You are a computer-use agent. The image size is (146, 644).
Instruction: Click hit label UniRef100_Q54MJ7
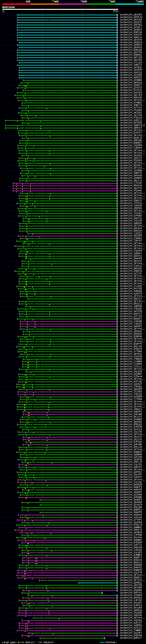pyautogui.click(x=131, y=85)
